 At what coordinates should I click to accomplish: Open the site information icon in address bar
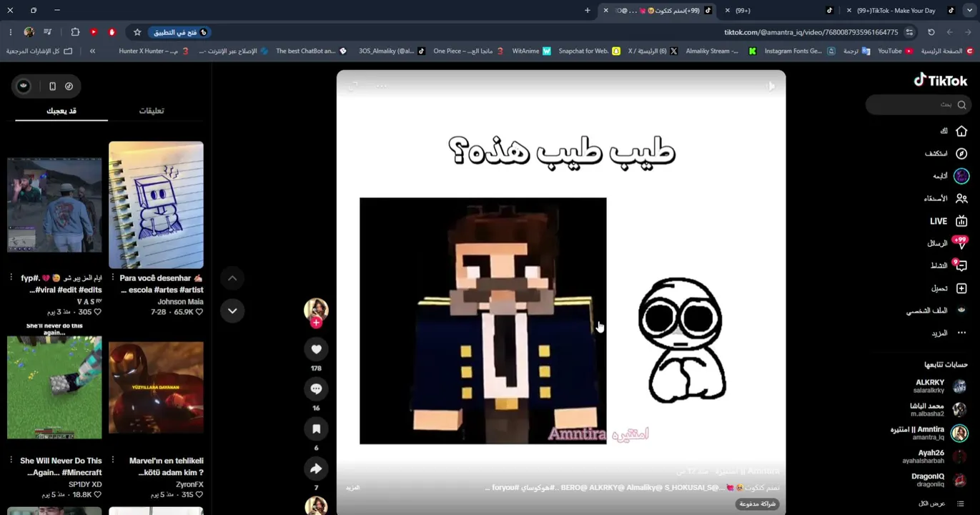tap(909, 32)
